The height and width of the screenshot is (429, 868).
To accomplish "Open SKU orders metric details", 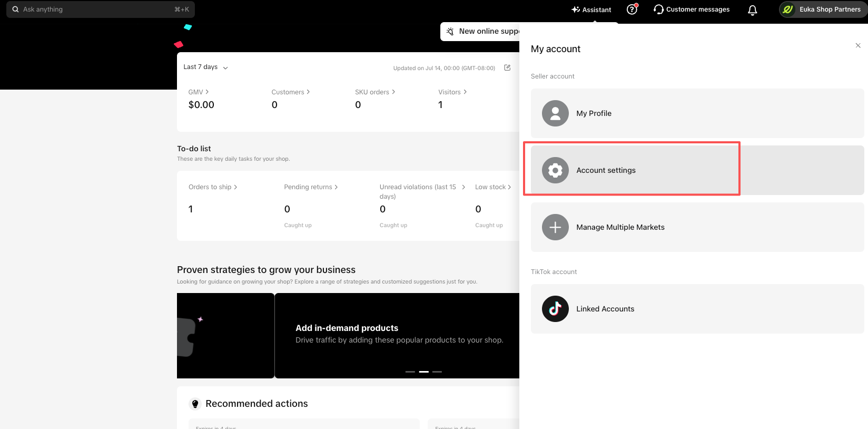I will [374, 92].
